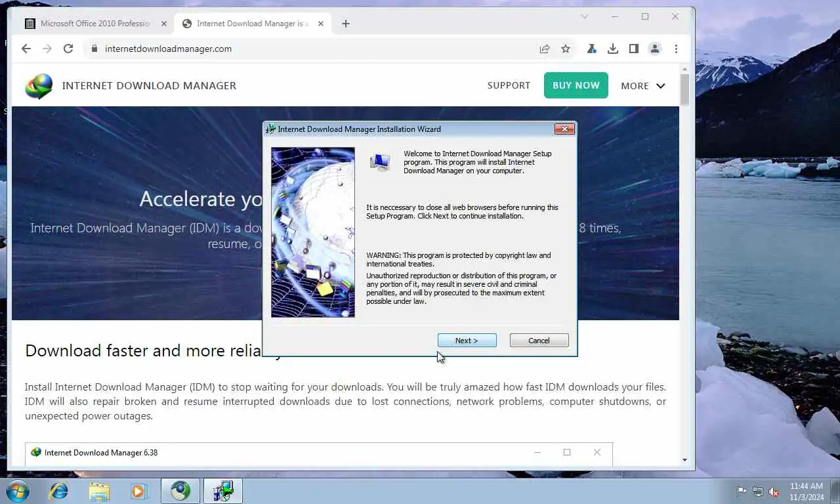Toggle Chrome side panel icon
The width and height of the screenshot is (840, 504).
tap(634, 49)
